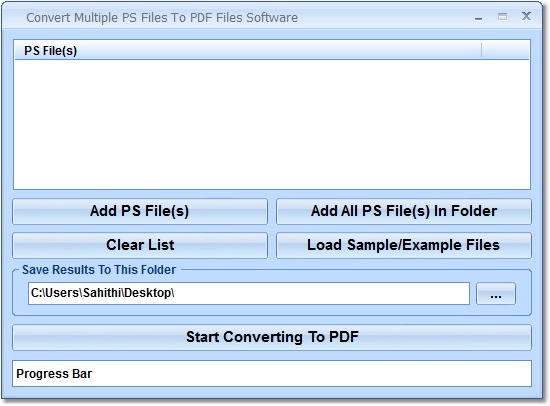Open folder browser with the ellipsis button
Image resolution: width=550 pixels, height=406 pixels.
click(x=496, y=293)
